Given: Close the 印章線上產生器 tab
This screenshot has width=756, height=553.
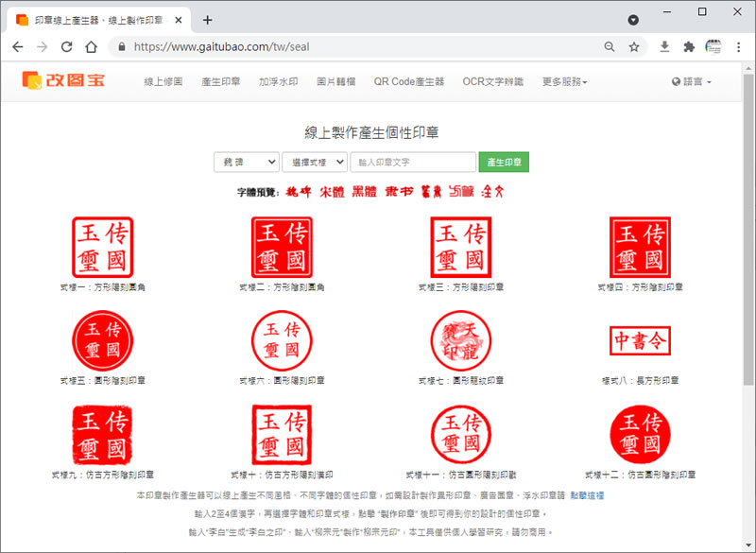Looking at the screenshot, I should coord(179,20).
